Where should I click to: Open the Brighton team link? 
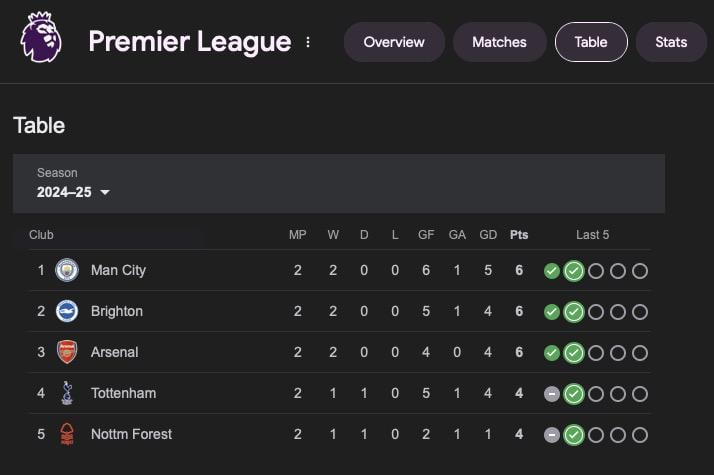117,311
